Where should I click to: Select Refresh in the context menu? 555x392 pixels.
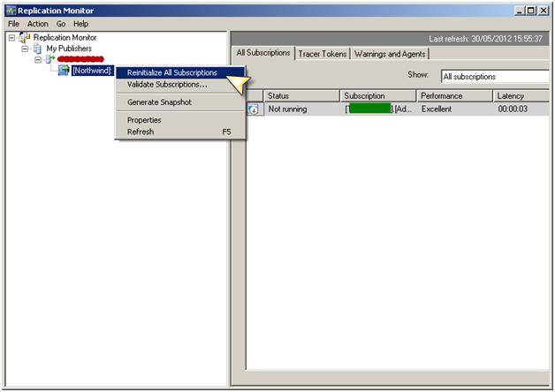tap(180, 132)
